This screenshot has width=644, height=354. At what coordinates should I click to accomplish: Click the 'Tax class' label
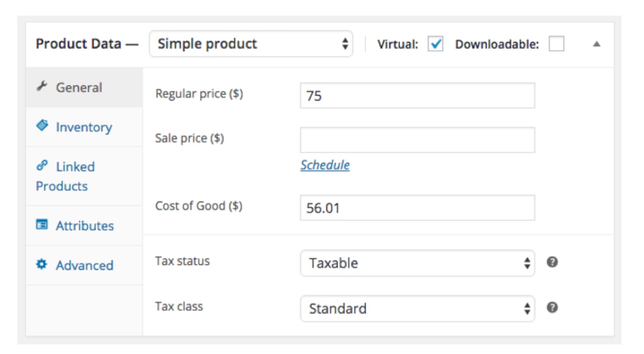[179, 306]
